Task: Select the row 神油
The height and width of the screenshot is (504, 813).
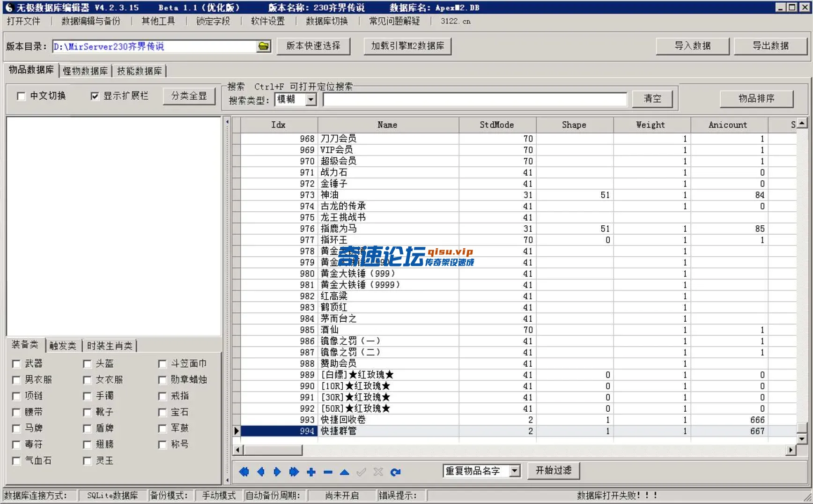Action: tap(514, 195)
